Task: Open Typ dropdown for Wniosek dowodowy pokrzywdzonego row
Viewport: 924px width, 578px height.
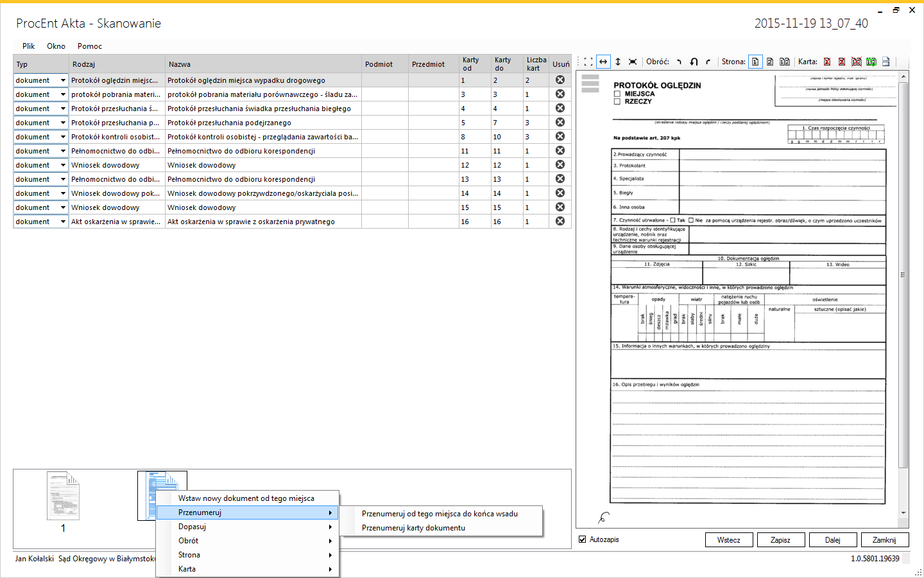Action: point(63,193)
